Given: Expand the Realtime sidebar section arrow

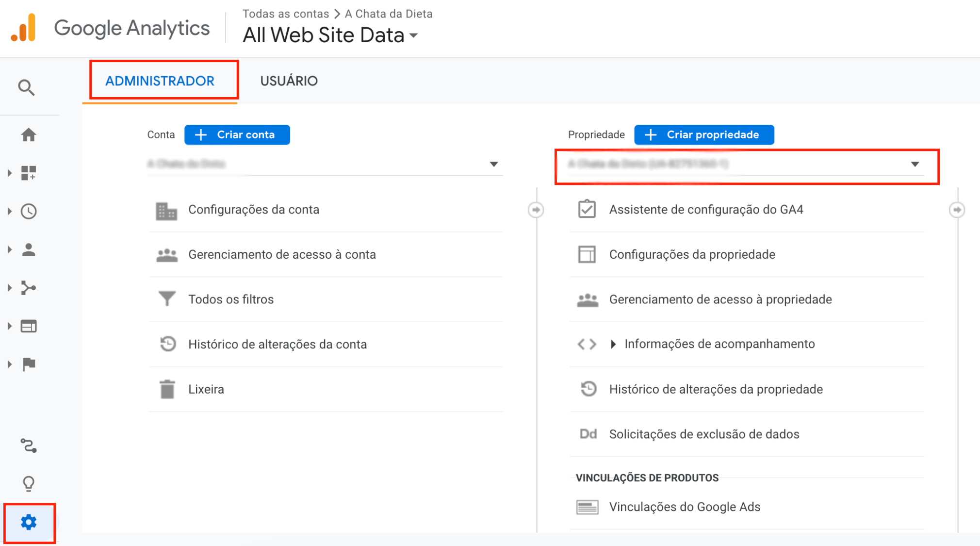Looking at the screenshot, I should [10, 211].
